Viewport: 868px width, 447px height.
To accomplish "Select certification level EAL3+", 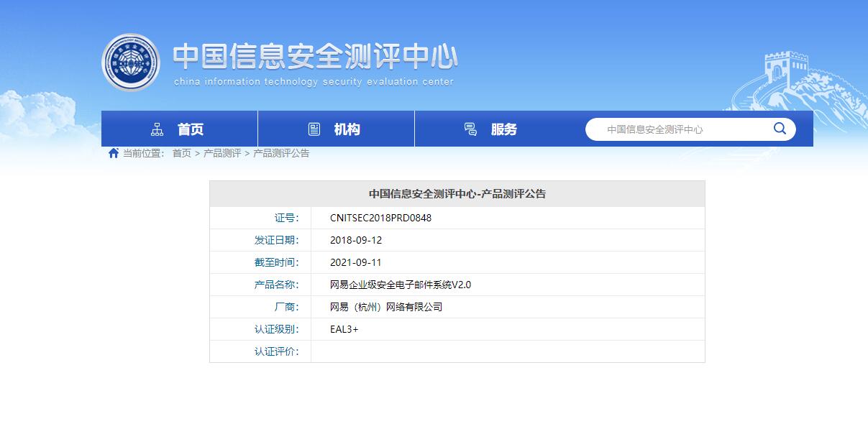I will coord(344,329).
